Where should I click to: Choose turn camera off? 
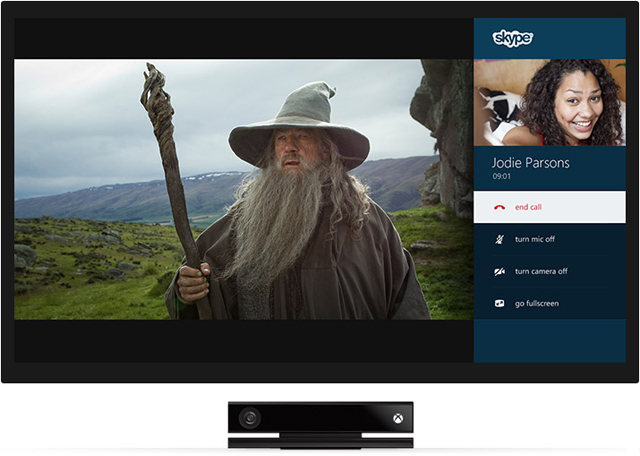(549, 271)
